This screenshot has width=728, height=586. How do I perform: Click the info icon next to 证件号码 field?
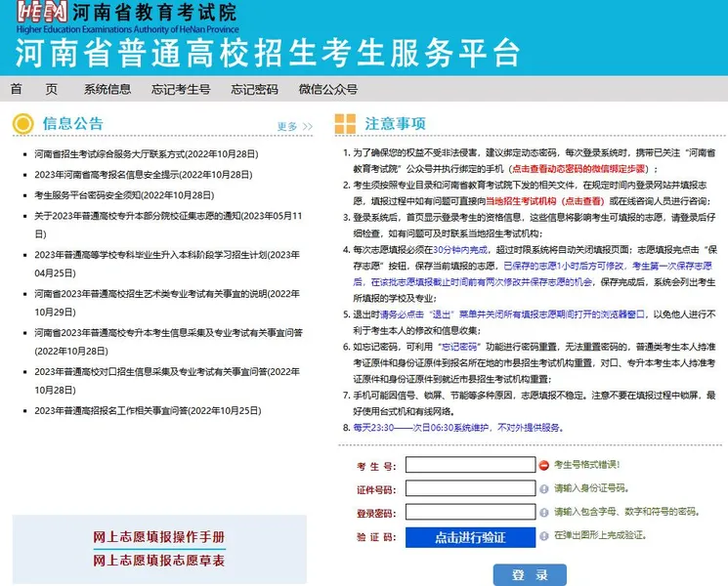(543, 488)
